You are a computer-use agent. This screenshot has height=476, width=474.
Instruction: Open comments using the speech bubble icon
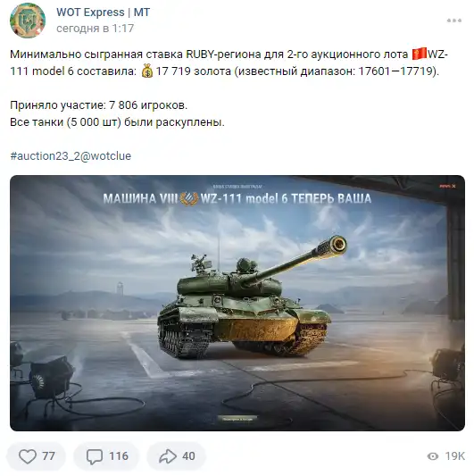click(95, 456)
